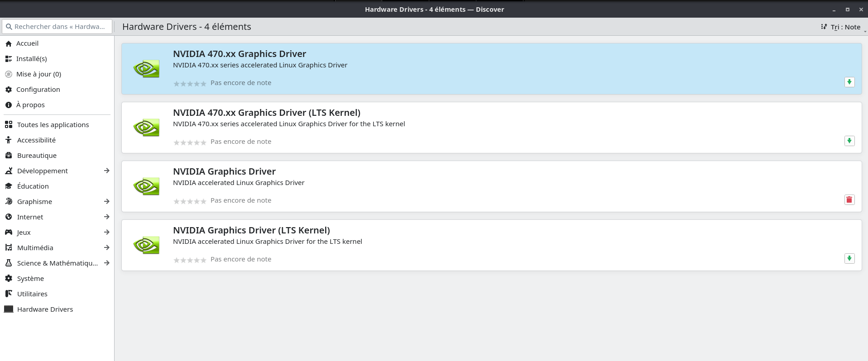Open the Accueil page

57,43
